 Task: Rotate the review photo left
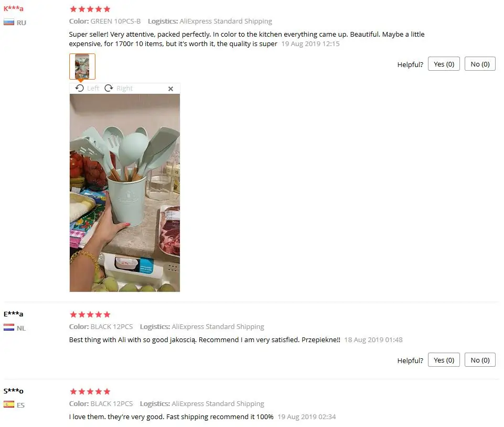(79, 88)
